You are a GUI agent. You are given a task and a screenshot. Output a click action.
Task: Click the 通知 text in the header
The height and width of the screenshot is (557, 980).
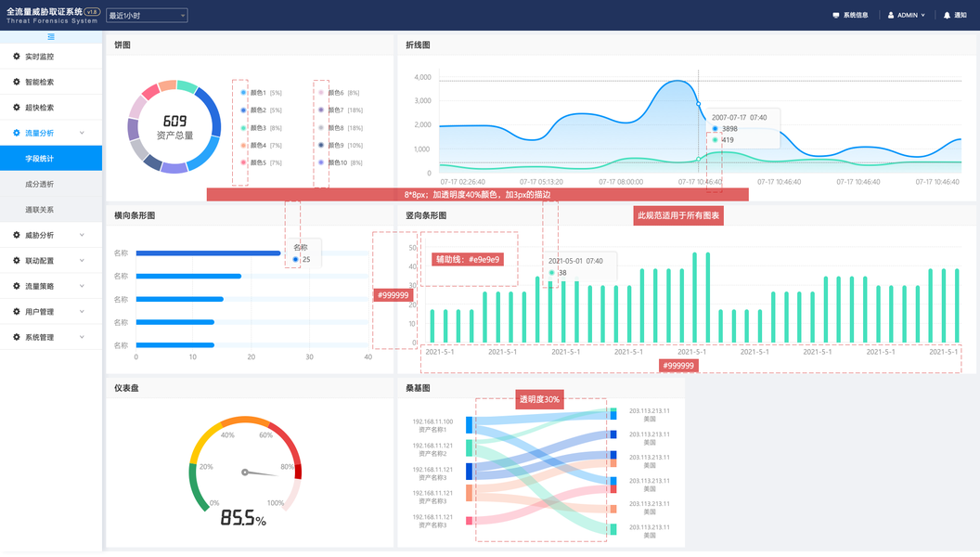tap(960, 15)
